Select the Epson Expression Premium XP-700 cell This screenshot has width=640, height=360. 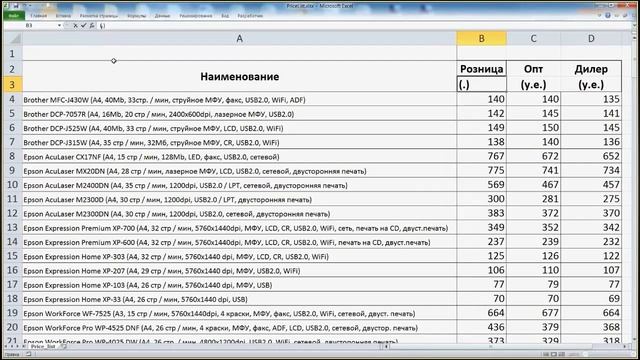[239, 228]
